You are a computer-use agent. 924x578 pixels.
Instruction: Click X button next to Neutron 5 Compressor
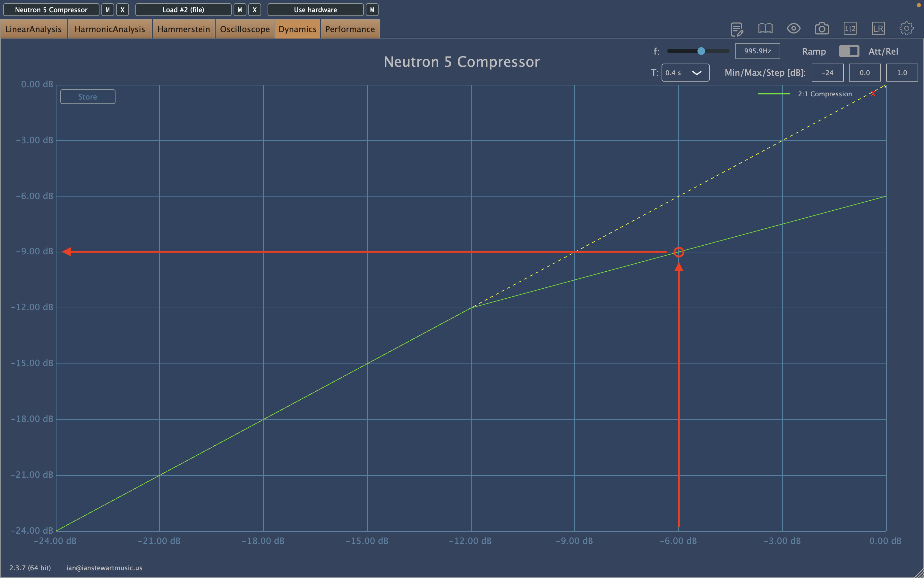point(122,10)
